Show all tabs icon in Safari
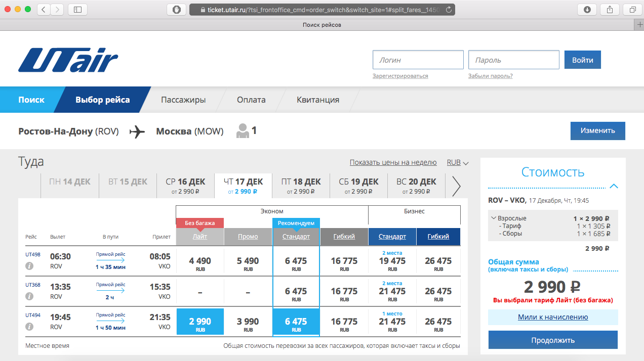Screen dimensions: 644x361 (633, 9)
